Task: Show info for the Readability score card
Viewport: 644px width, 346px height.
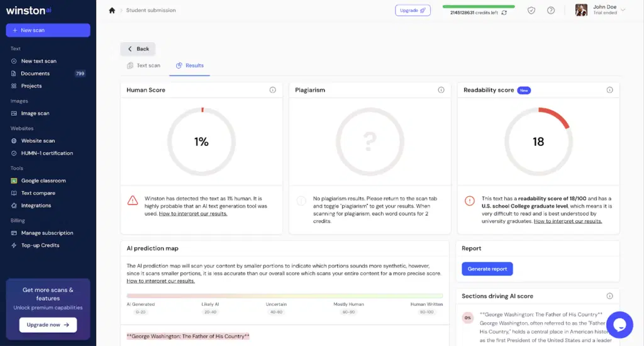Action: (x=609, y=90)
